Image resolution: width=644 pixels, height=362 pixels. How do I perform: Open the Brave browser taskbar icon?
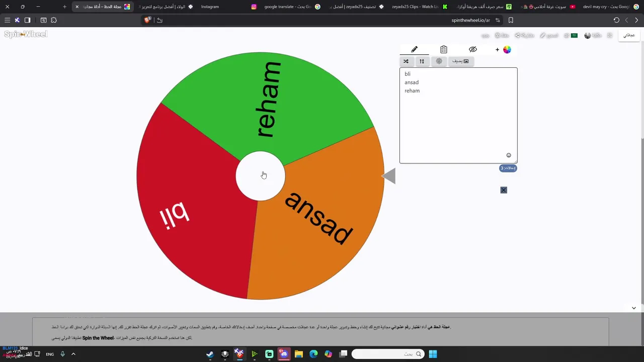(x=239, y=354)
